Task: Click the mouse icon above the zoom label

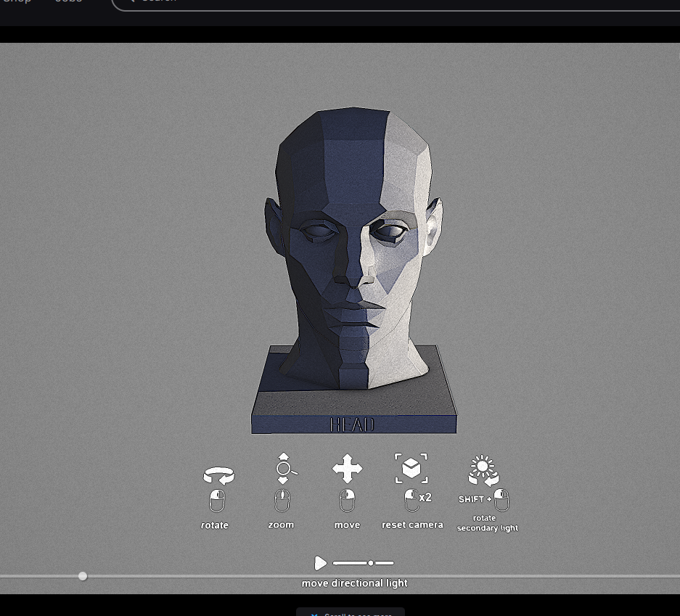Action: [282, 501]
